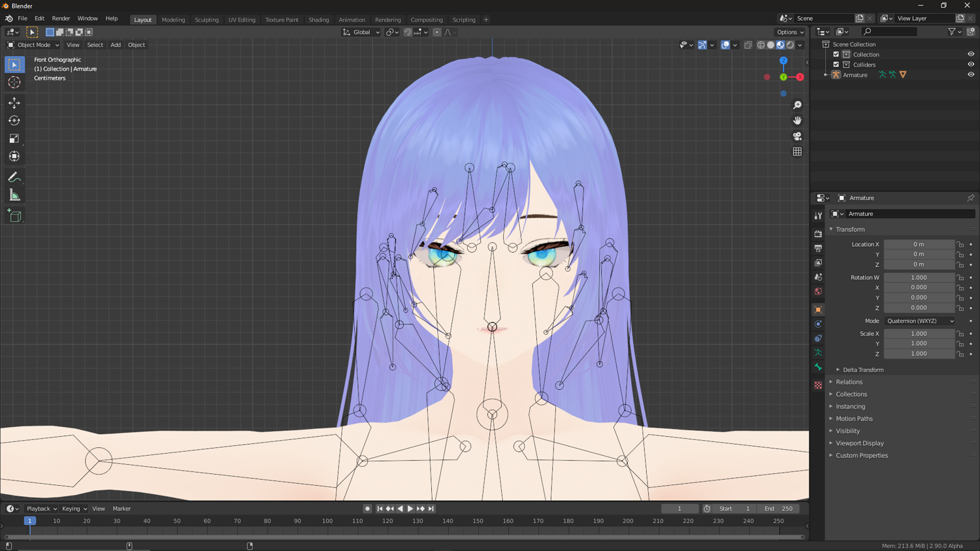Click the new collection icon in outliner
Screen dimensions: 980x551
(x=971, y=31)
